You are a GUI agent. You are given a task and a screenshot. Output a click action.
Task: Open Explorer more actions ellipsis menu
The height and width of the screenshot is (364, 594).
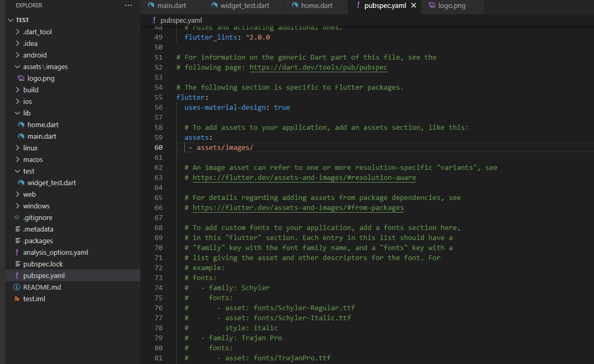[128, 5]
